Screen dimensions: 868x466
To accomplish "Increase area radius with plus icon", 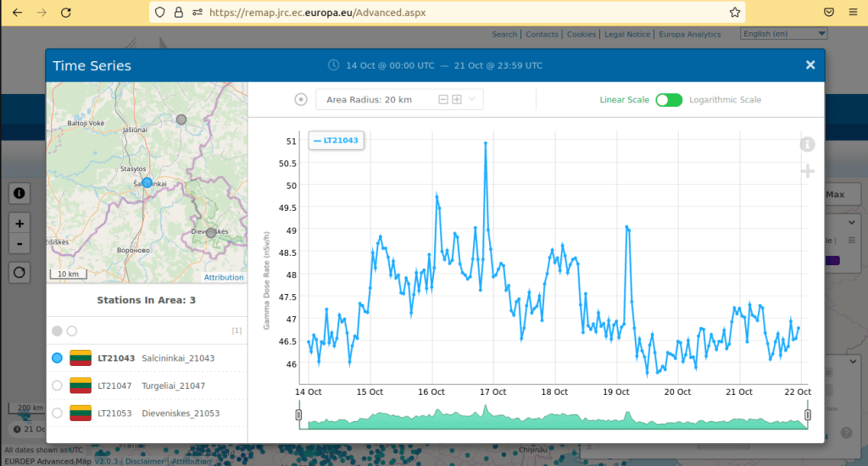I will pos(457,100).
